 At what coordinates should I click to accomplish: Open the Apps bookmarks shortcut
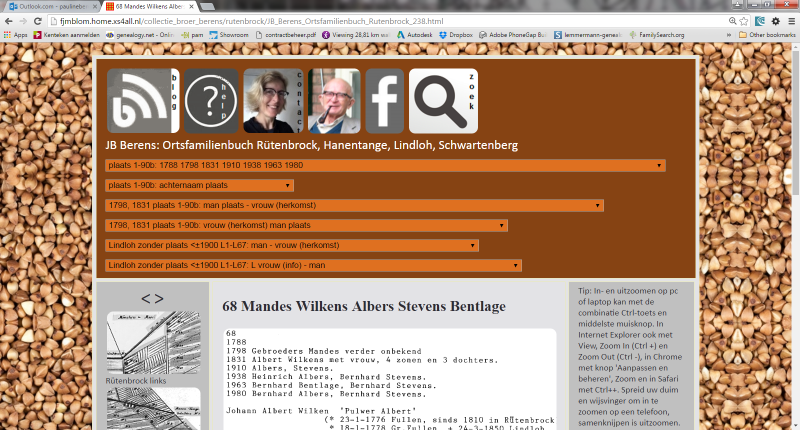click(16, 35)
